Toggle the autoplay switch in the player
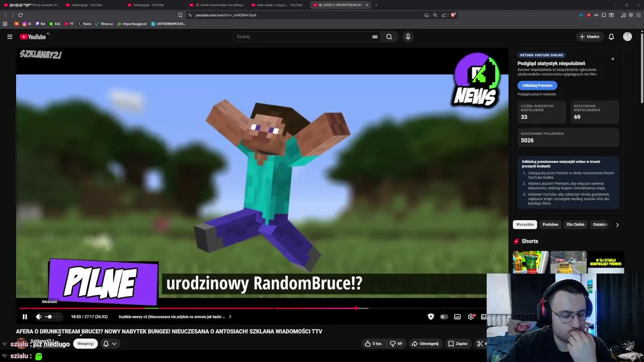 tap(444, 317)
